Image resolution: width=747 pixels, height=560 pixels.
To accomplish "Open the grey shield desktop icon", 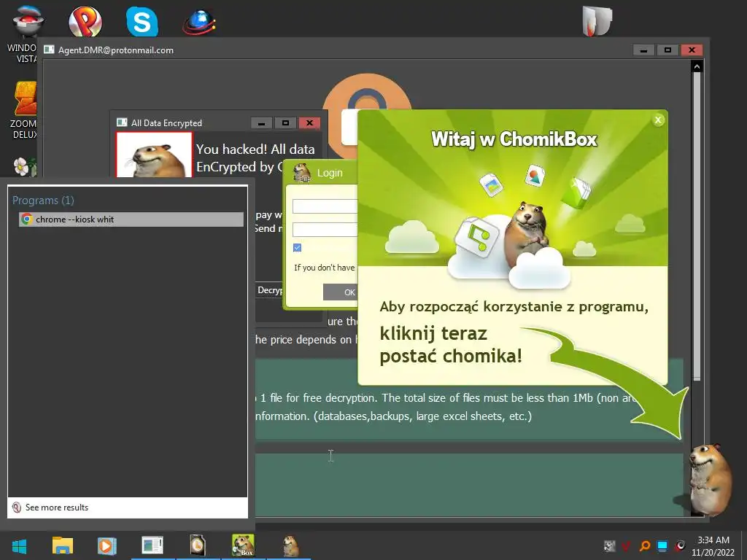I will tap(597, 21).
